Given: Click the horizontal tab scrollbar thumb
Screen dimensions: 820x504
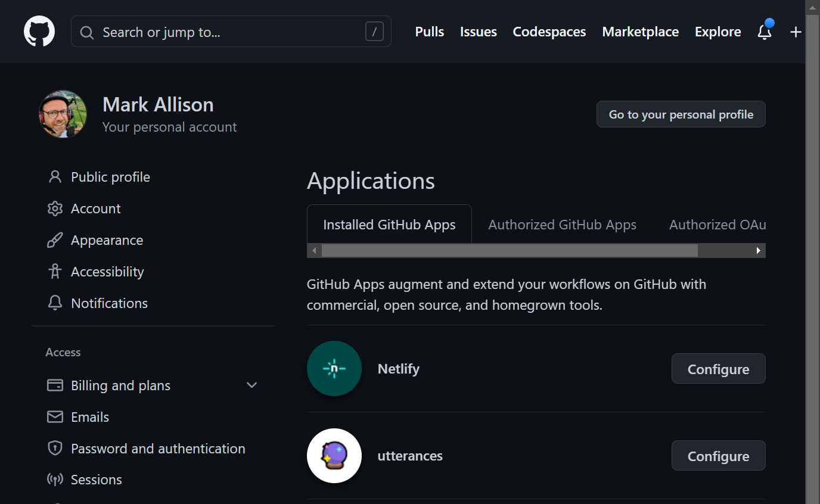Looking at the screenshot, I should 510,251.
